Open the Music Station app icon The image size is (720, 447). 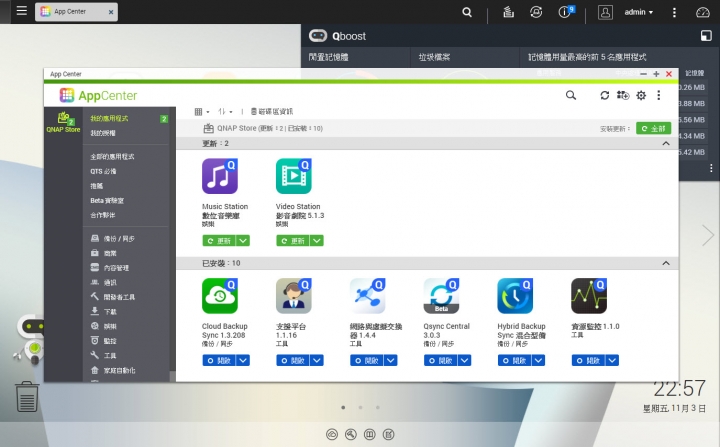coord(220,176)
